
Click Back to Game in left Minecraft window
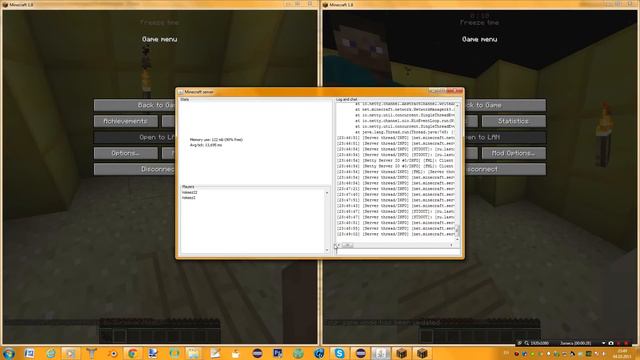coord(135,105)
